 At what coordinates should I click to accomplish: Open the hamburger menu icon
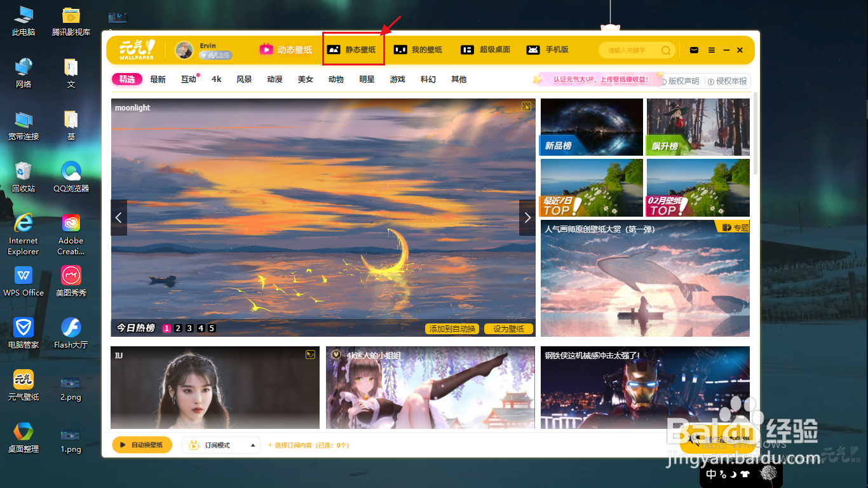712,50
